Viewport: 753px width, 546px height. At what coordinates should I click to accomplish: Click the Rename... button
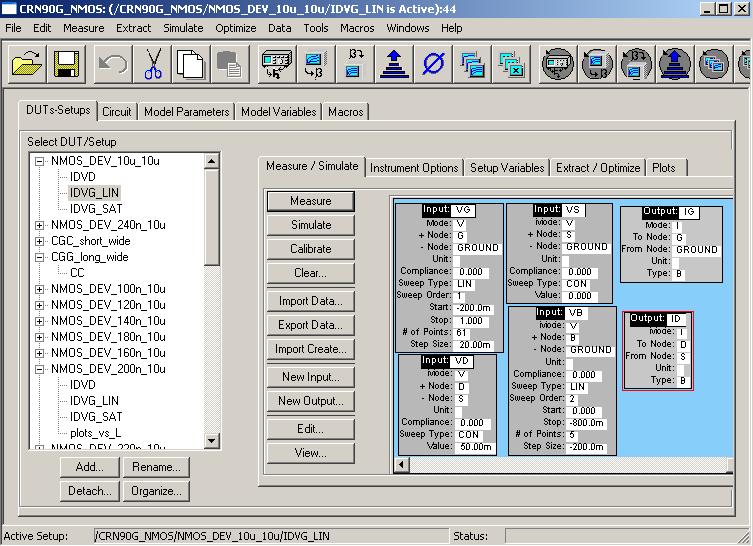[x=156, y=467]
